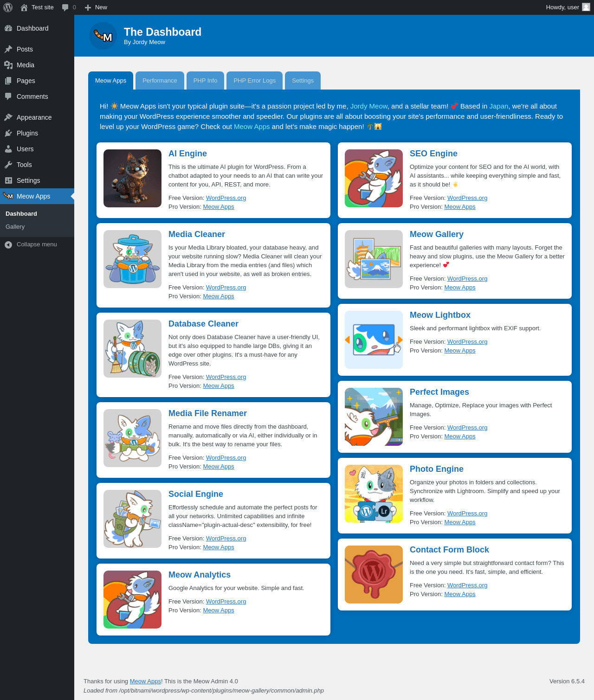Click the Tools wrench icon

(x=8, y=165)
